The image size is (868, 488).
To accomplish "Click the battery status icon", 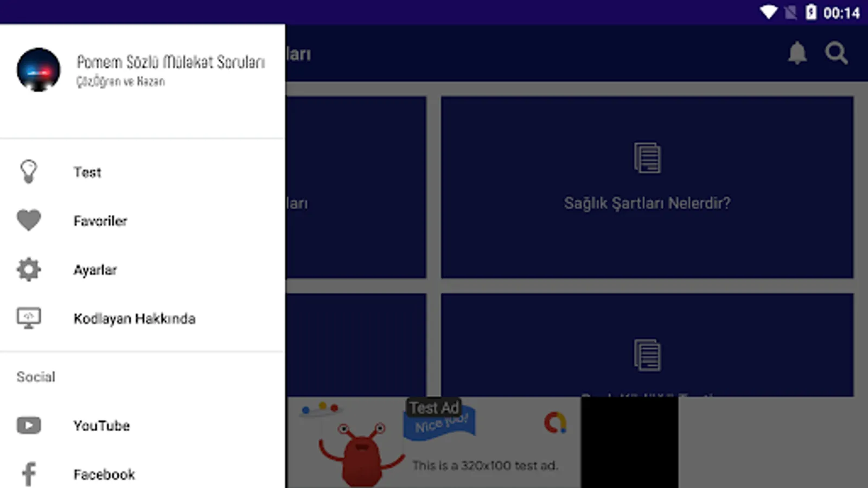I will click(x=810, y=12).
